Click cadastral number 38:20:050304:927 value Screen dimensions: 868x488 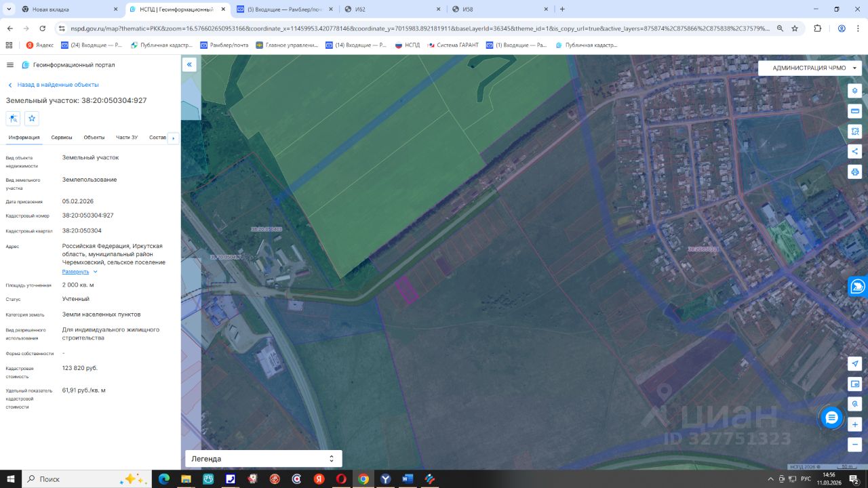[88, 216]
